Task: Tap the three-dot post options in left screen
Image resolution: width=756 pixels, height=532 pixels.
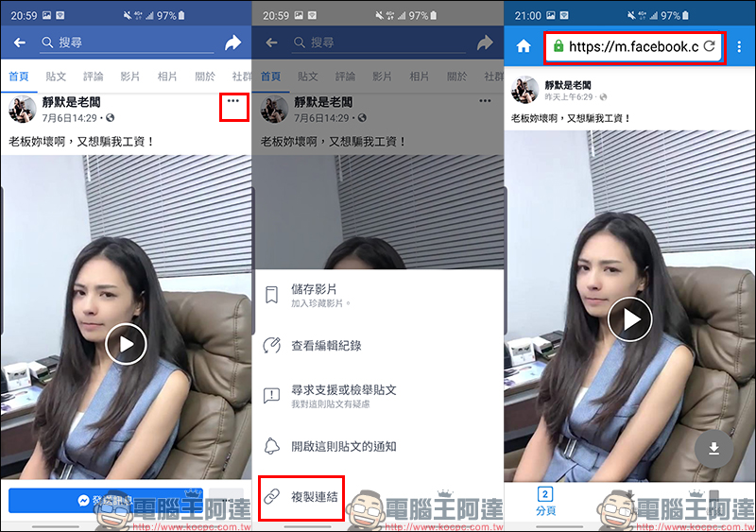Action: pos(233,101)
